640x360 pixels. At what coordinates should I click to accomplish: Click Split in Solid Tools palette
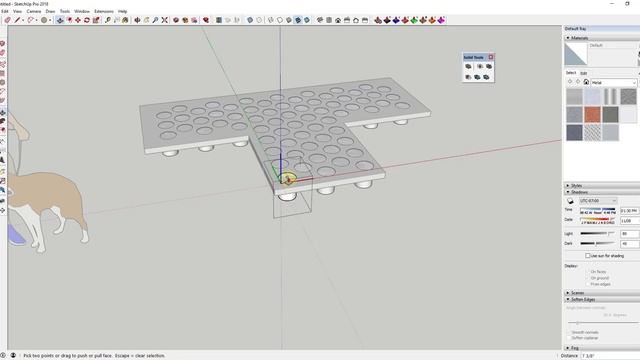pyautogui.click(x=486, y=77)
